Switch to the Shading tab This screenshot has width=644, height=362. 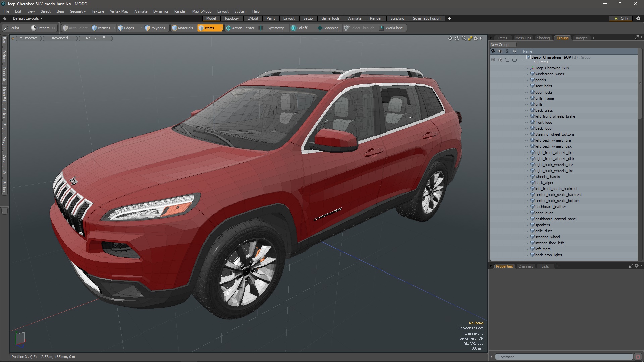click(543, 38)
